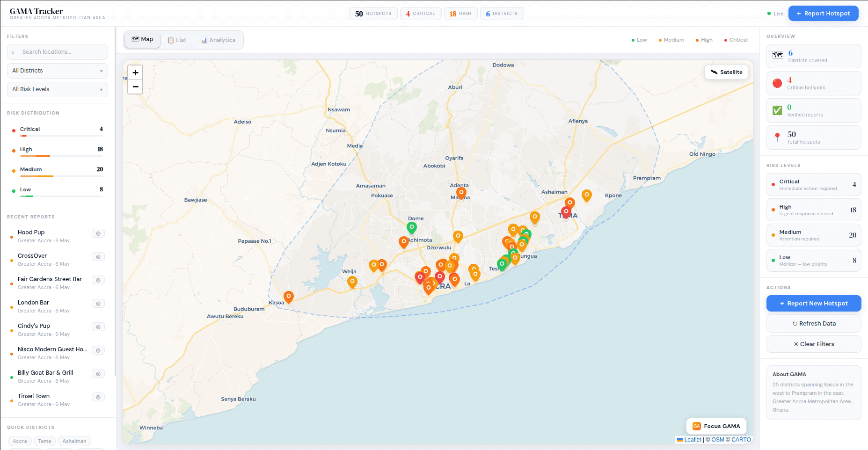Toggle Critical risk legend filter
This screenshot has height=450, width=868.
(x=736, y=40)
